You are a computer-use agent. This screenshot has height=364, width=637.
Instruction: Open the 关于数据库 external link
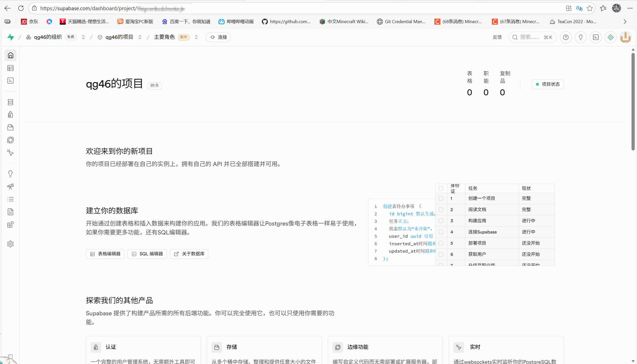tap(189, 254)
